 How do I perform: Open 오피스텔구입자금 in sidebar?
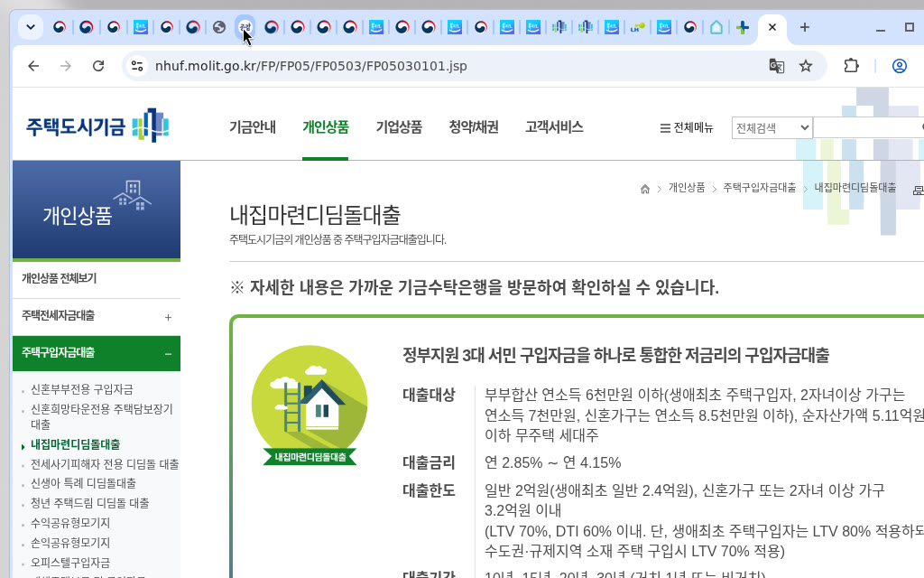(70, 563)
